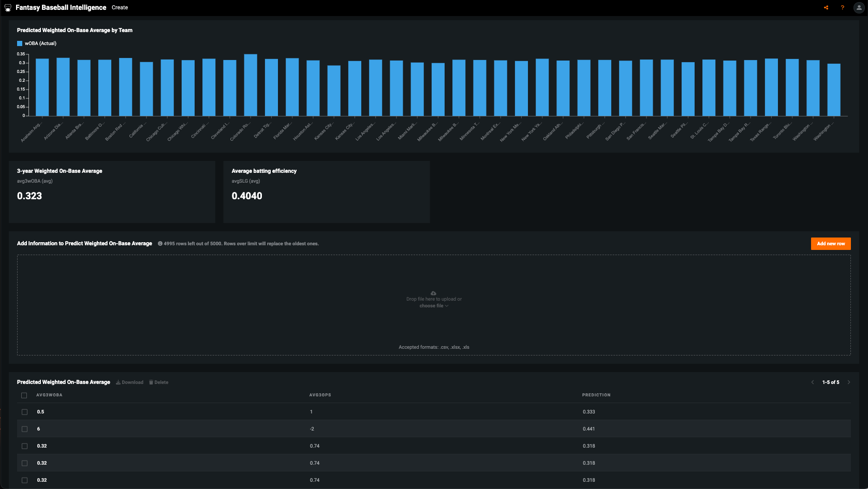Toggle the select-all checkbox in table header
This screenshot has width=868, height=489.
point(24,395)
